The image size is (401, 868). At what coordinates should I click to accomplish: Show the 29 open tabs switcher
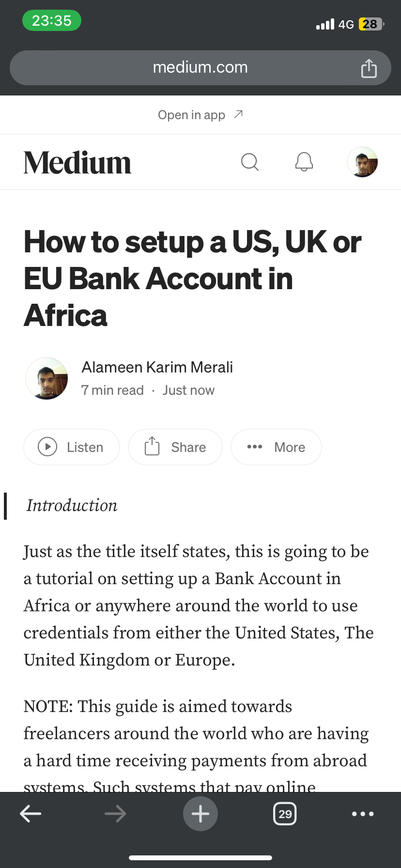point(285,814)
